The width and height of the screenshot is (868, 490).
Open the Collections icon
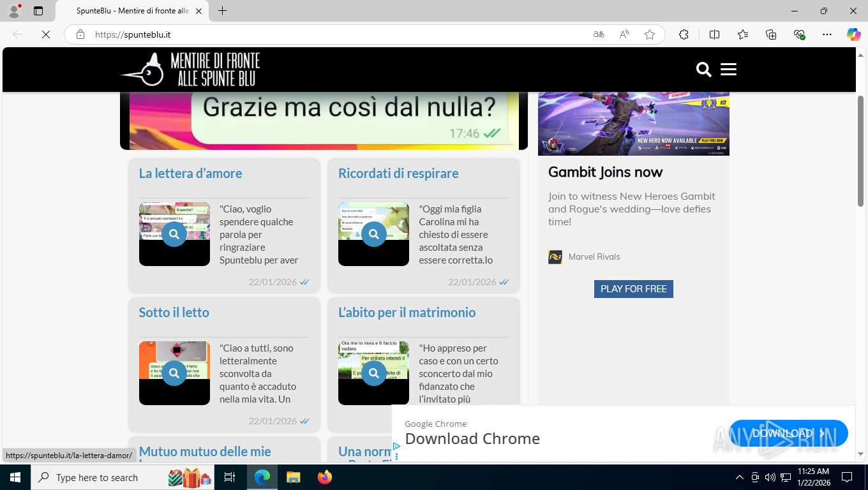(771, 34)
